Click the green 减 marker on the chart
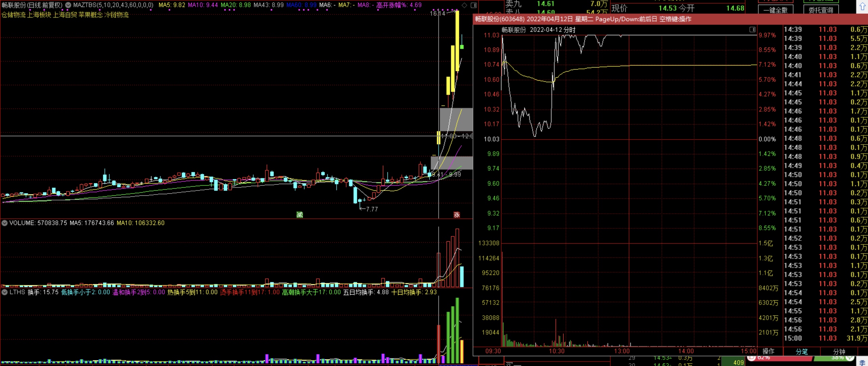Image resolution: width=868 pixels, height=366 pixels. (300, 215)
